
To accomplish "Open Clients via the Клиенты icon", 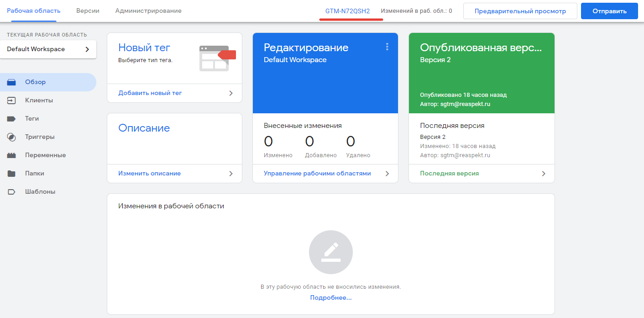I will coord(11,101).
